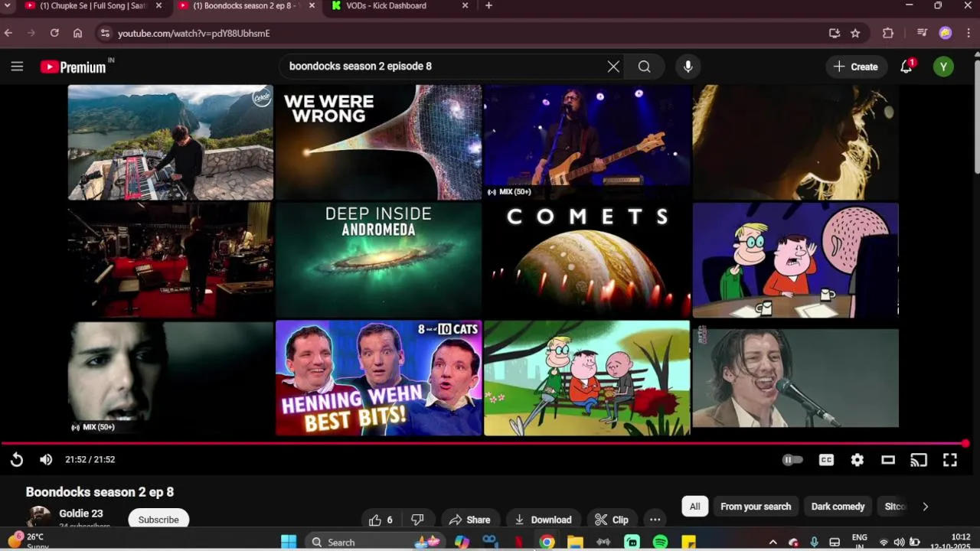The image size is (980, 551).
Task: Open a new browser tab
Action: click(488, 5)
